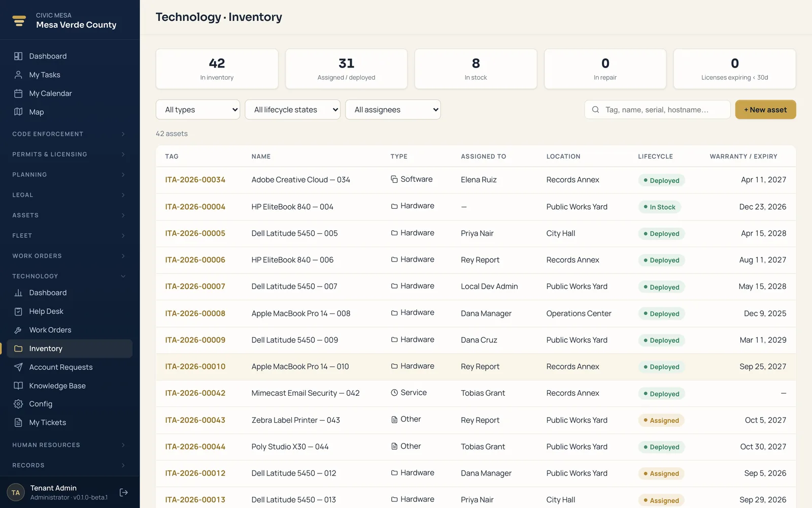
Task: Click the 31 Assigned / deployed card
Action: coord(346,69)
